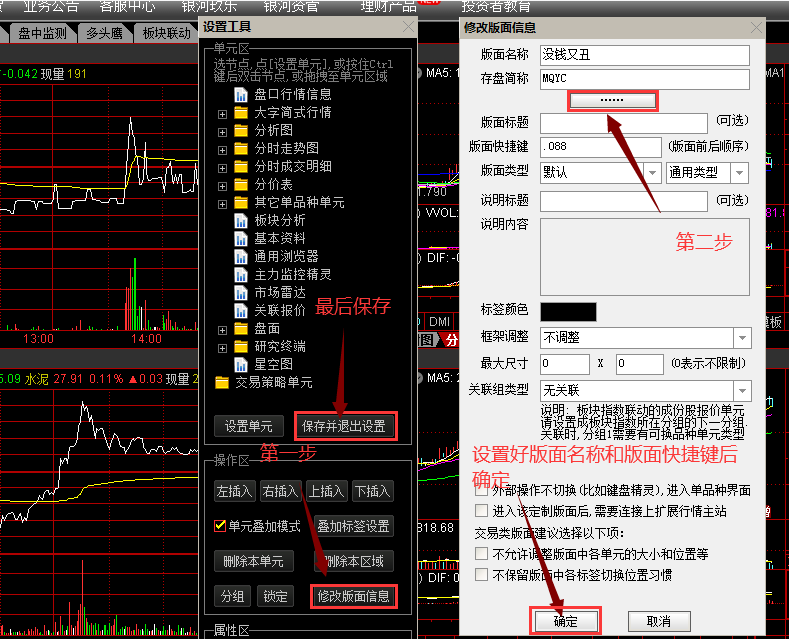
Task: Select the 通用浏览器 unit icon
Action: pyautogui.click(x=241, y=257)
